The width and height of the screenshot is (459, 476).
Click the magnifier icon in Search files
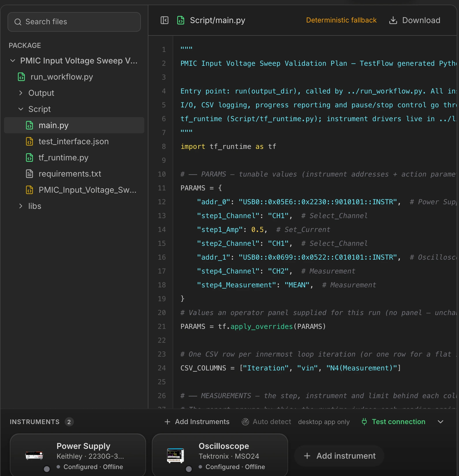point(18,22)
